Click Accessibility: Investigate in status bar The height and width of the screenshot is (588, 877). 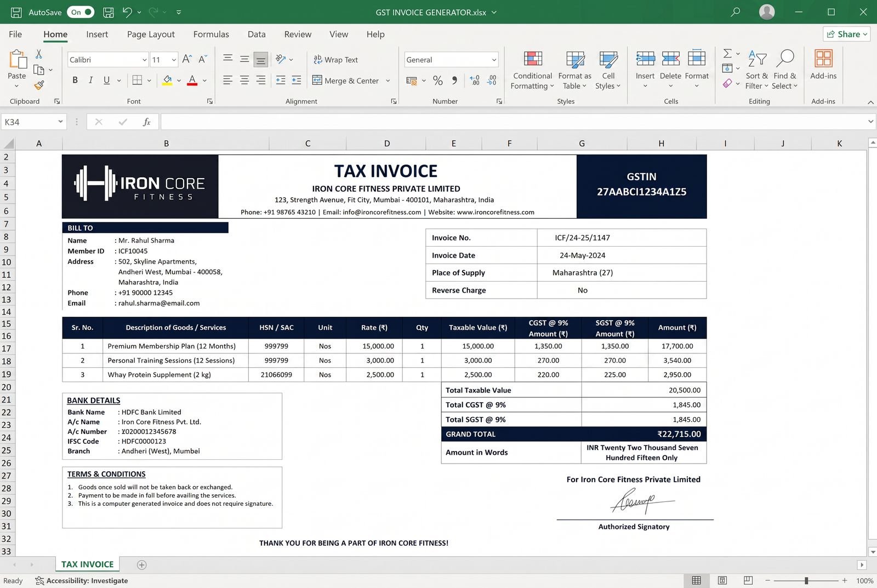(82, 580)
